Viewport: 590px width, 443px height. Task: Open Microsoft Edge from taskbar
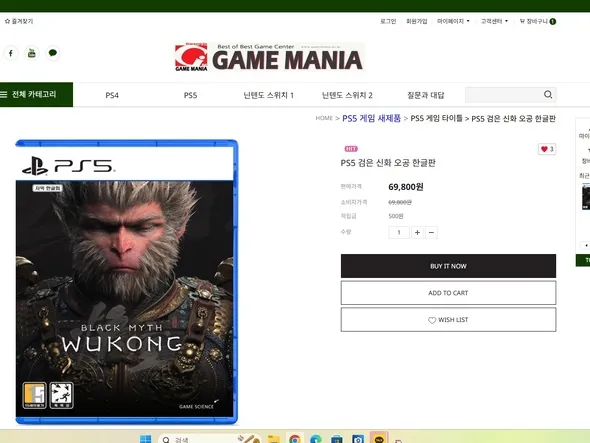coord(316,439)
